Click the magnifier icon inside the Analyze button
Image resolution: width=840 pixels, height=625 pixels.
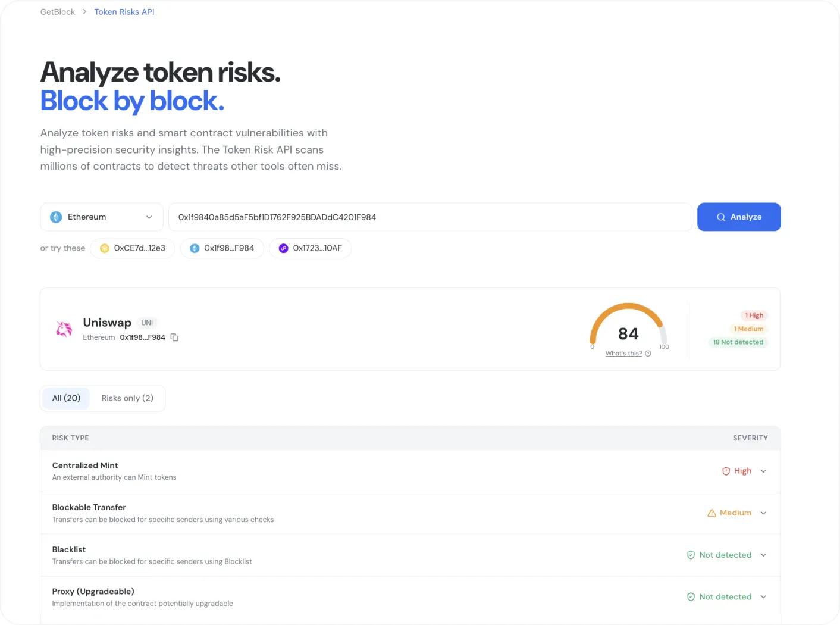(720, 217)
